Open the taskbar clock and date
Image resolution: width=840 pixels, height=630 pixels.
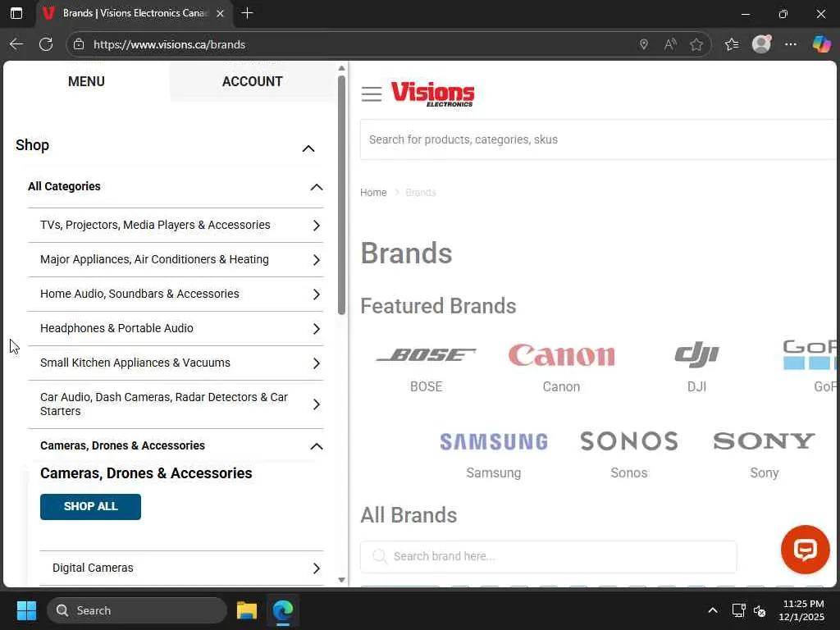click(801, 610)
